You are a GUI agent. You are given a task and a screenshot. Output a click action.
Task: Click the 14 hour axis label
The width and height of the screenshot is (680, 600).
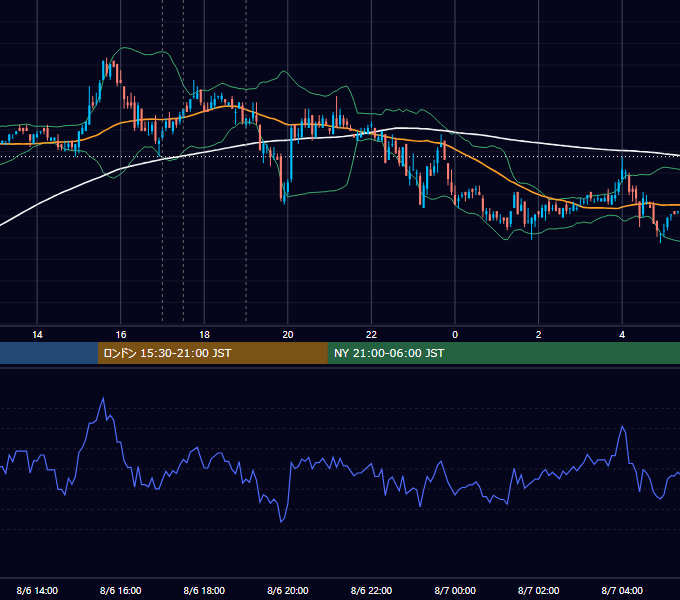tap(37, 335)
